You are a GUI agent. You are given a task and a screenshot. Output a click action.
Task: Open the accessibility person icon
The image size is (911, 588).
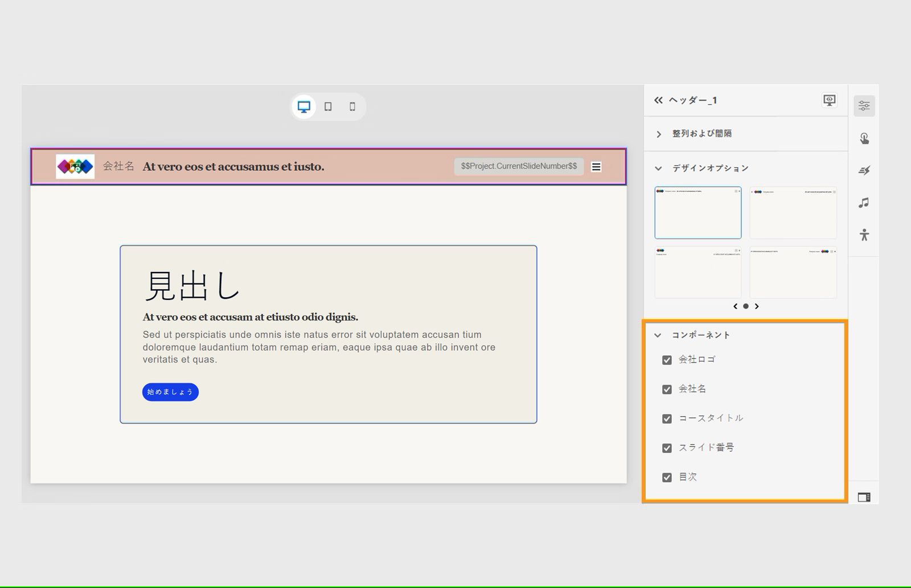864,235
